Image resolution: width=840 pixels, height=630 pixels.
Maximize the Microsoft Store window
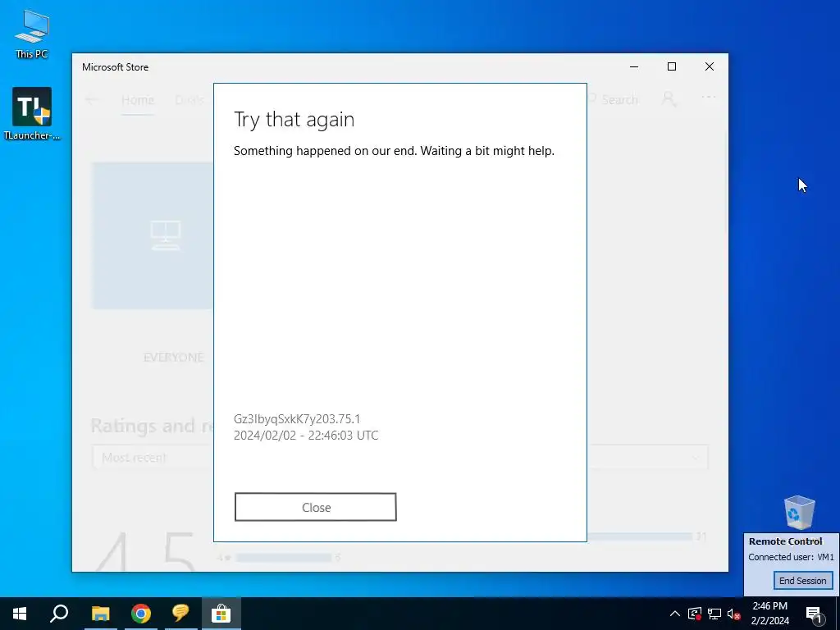[x=671, y=66]
